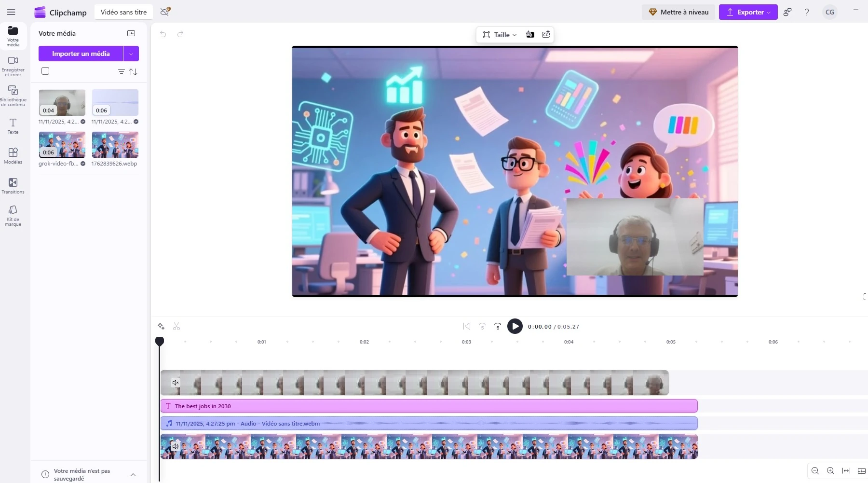This screenshot has height=483, width=868.
Task: Open the Texte panel in the sidebar
Action: coord(13,126)
